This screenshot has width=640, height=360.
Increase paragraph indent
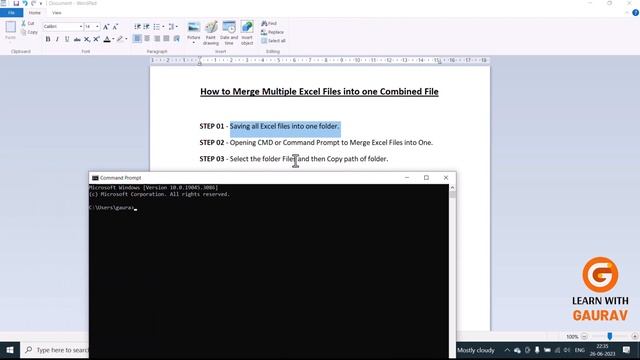[x=147, y=27]
